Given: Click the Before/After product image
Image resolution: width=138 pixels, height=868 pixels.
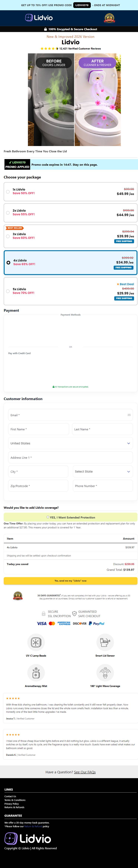Looking at the screenshot, I should pos(74,100).
